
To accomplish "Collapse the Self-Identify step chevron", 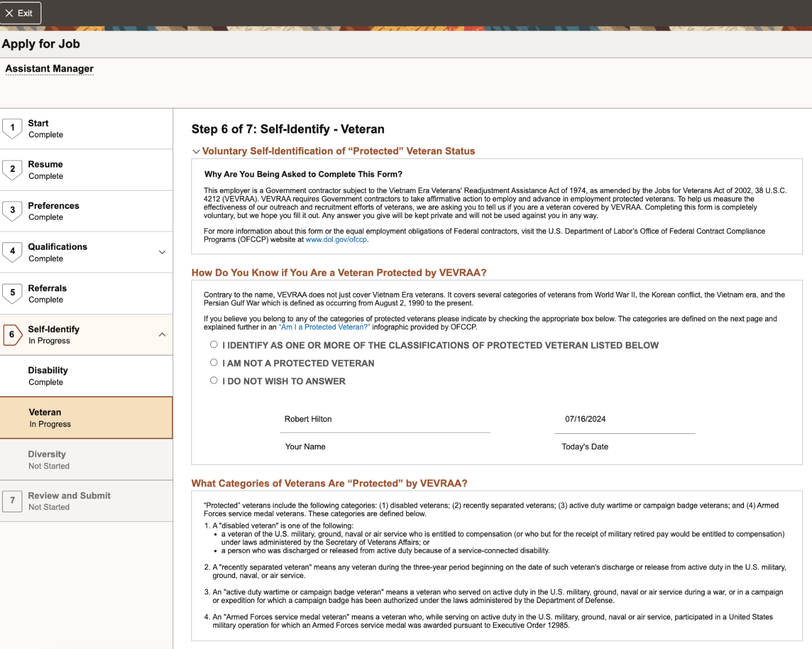I will click(162, 334).
